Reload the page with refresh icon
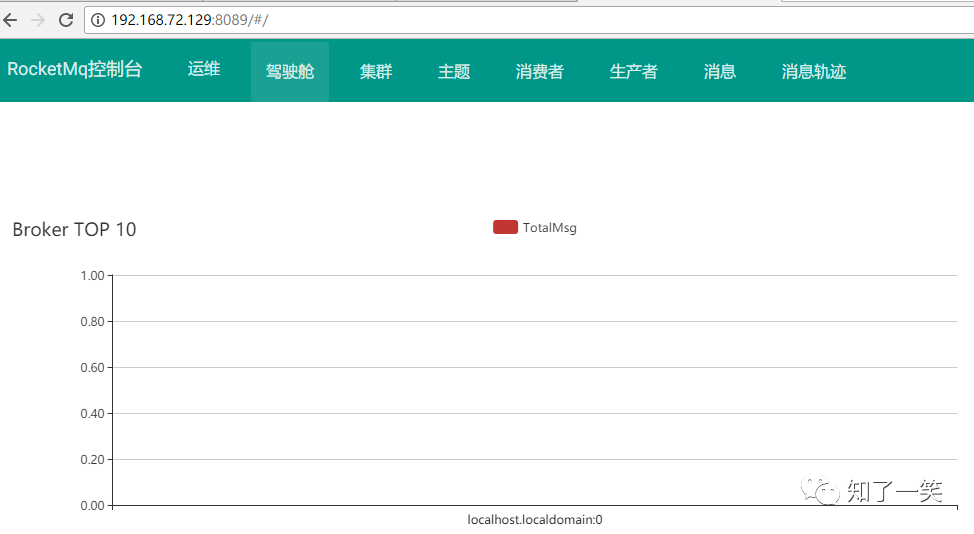Image resolution: width=974 pixels, height=534 pixels. point(66,20)
